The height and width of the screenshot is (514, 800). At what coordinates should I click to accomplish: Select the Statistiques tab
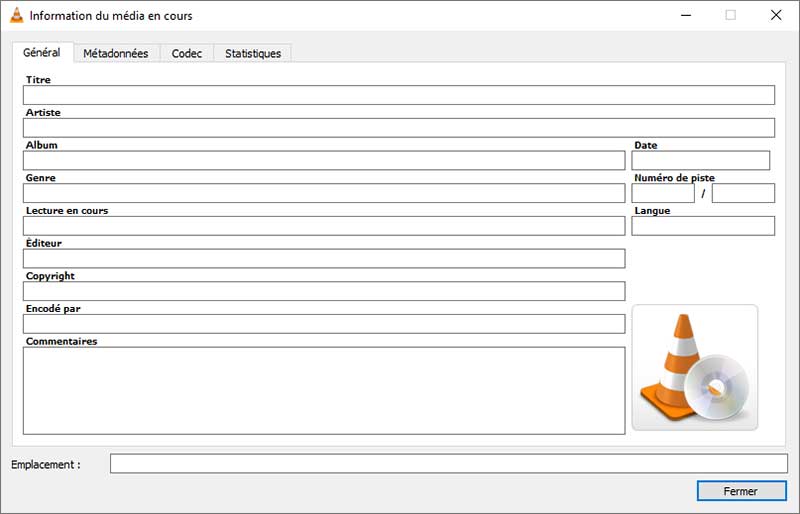tap(252, 53)
